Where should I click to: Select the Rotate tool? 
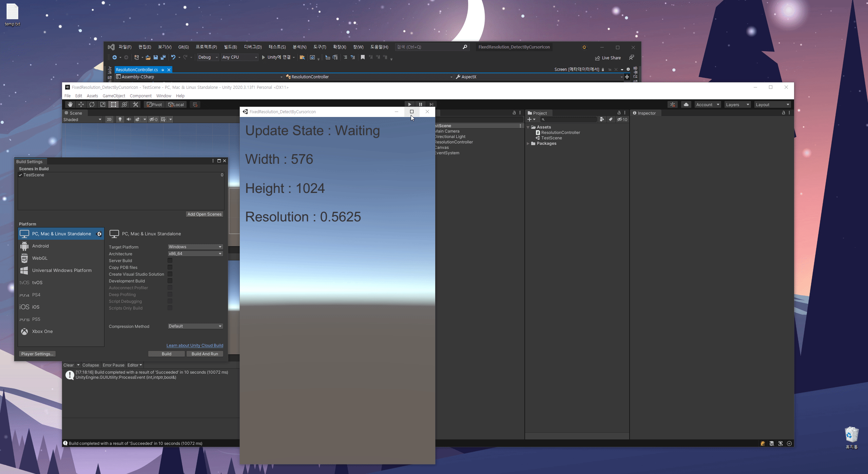(92, 104)
